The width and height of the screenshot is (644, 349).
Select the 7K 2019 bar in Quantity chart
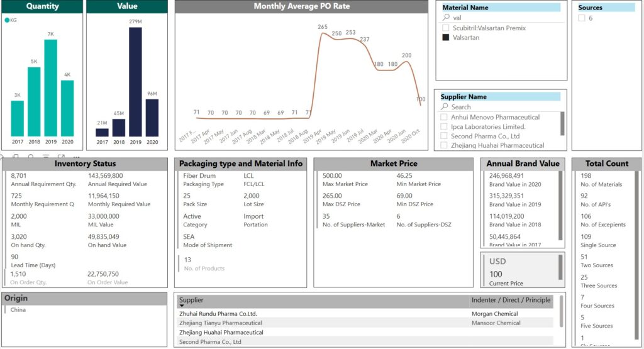50,88
